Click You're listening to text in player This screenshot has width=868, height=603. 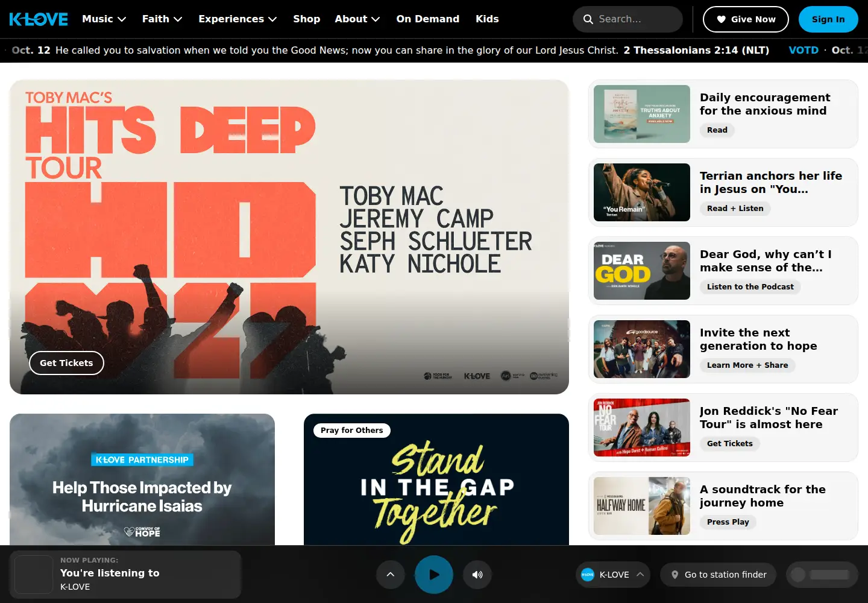(x=110, y=573)
